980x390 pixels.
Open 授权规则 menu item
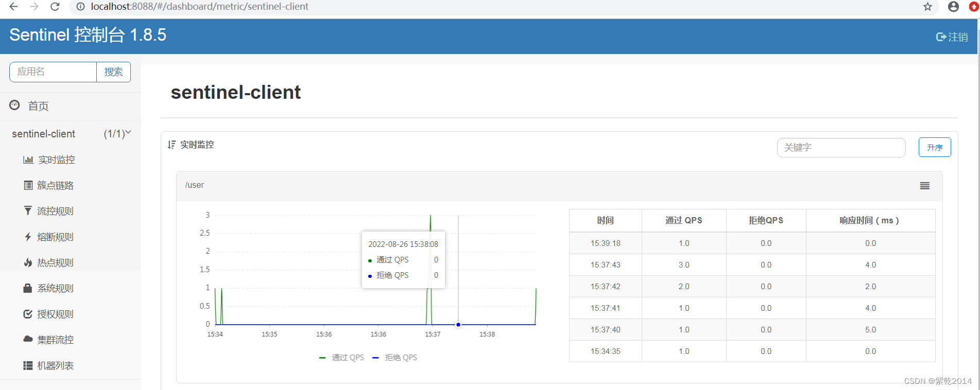(x=56, y=314)
